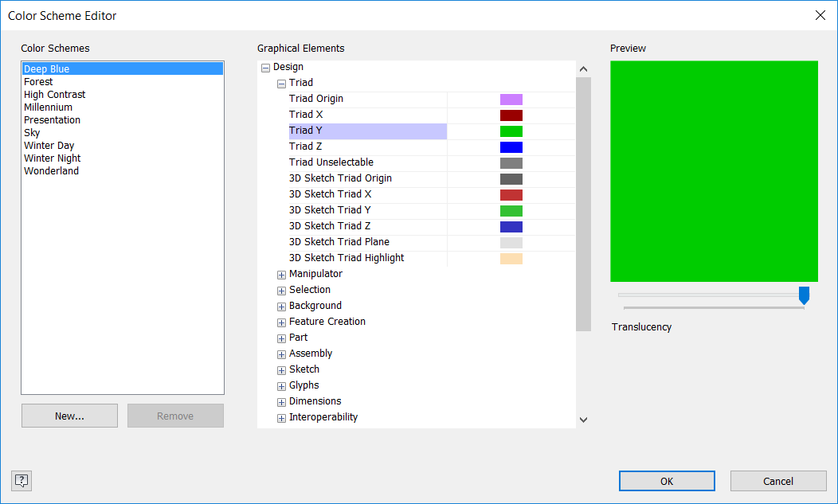
Task: Select the Triad Unselectable row
Action: pos(368,162)
